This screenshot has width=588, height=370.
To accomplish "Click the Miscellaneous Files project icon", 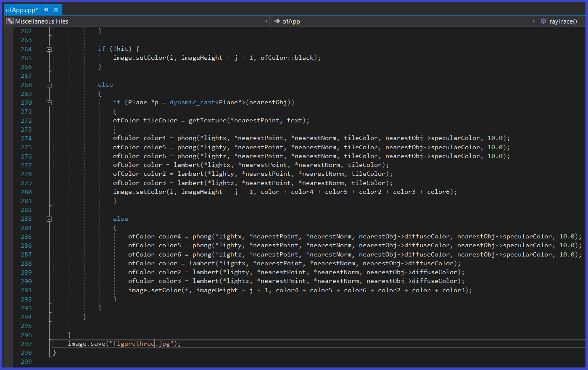I will point(10,21).
